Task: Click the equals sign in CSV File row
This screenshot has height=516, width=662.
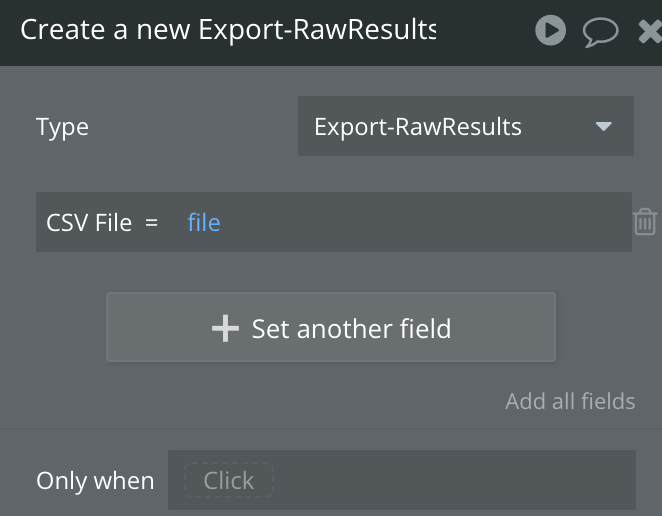Action: click(x=152, y=223)
